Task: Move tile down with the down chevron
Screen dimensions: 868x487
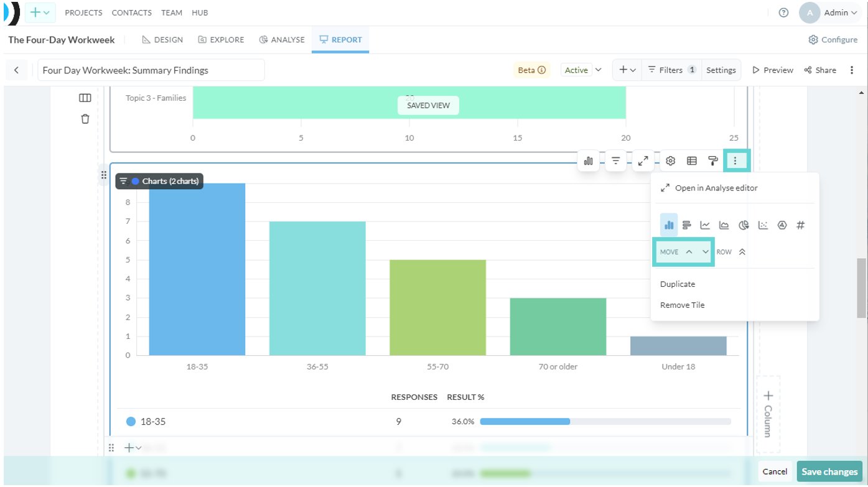Action: click(706, 252)
